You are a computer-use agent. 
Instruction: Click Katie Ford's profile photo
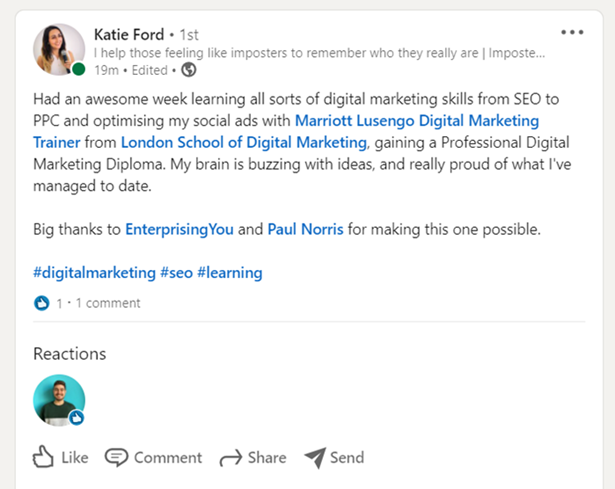59,49
